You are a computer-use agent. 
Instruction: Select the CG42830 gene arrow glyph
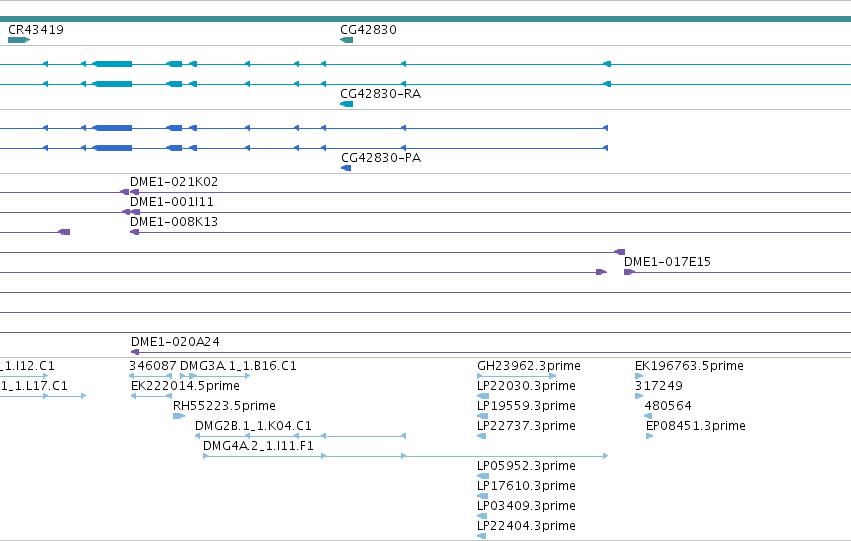[346, 40]
